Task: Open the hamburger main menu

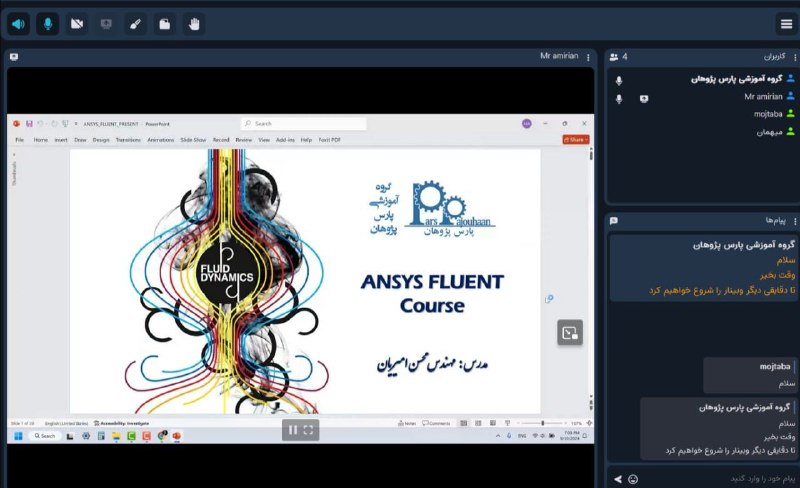Action: 786,23
